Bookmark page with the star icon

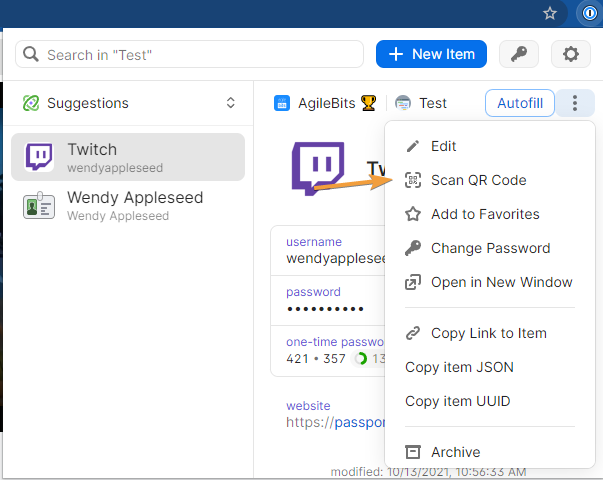[549, 13]
